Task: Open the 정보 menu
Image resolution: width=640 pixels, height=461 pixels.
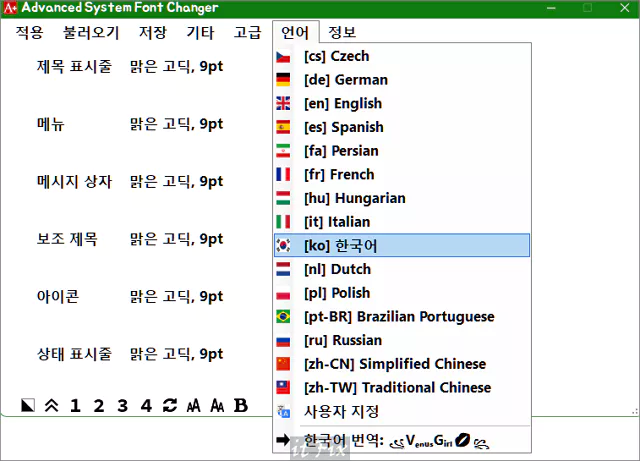Action: point(342,32)
